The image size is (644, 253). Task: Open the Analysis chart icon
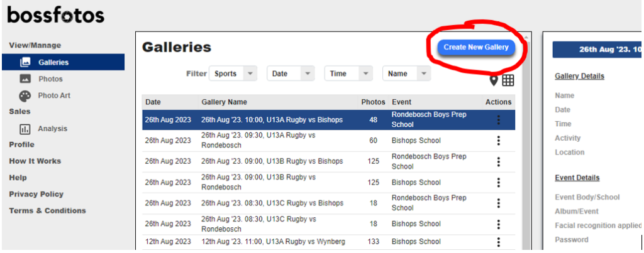pyautogui.click(x=25, y=129)
